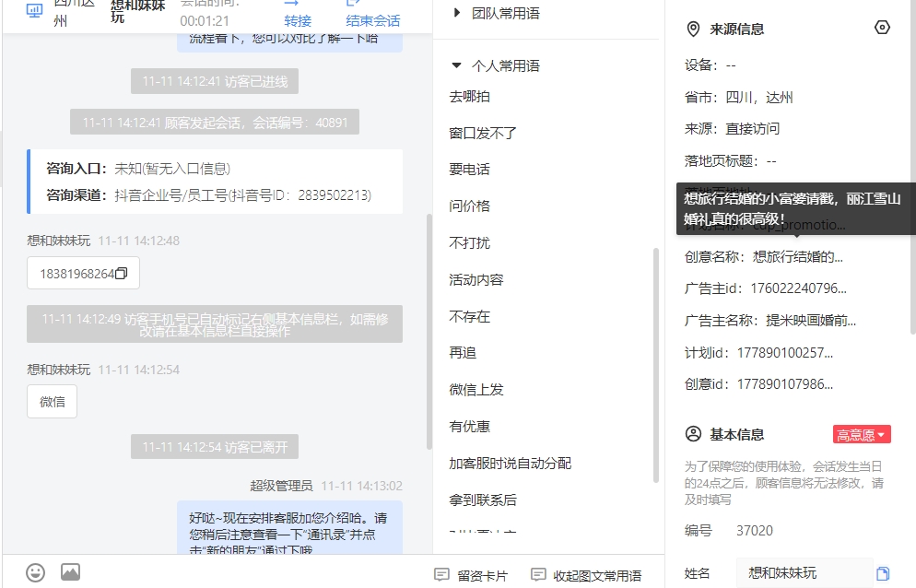Viewport: 916px width, 588px height.
Task: Copy the customer name with clipboard icon
Action: [x=883, y=573]
